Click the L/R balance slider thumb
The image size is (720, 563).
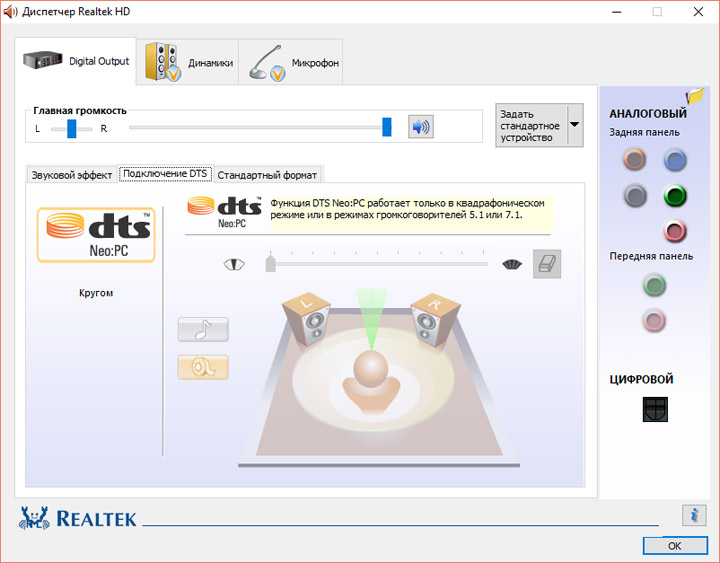click(72, 129)
